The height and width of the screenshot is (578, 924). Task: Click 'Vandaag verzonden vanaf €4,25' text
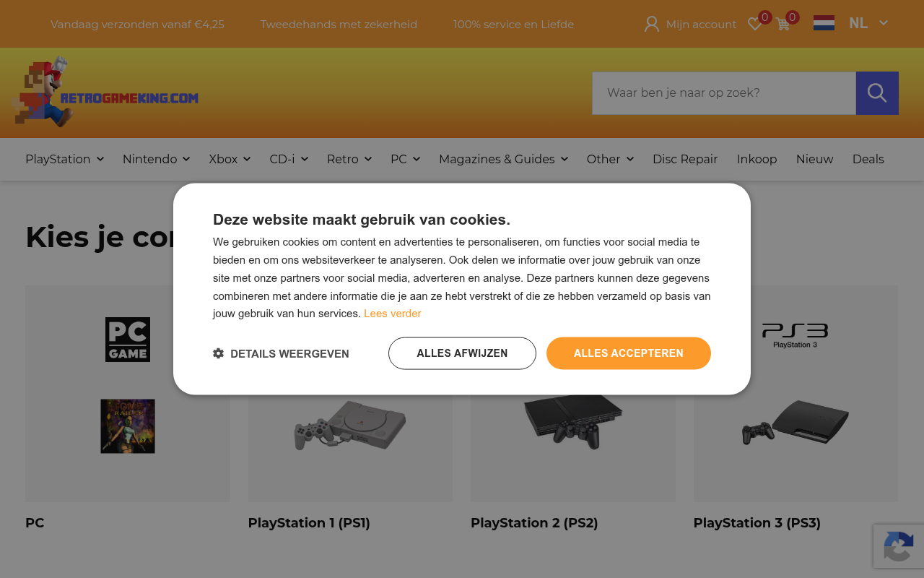(x=137, y=25)
